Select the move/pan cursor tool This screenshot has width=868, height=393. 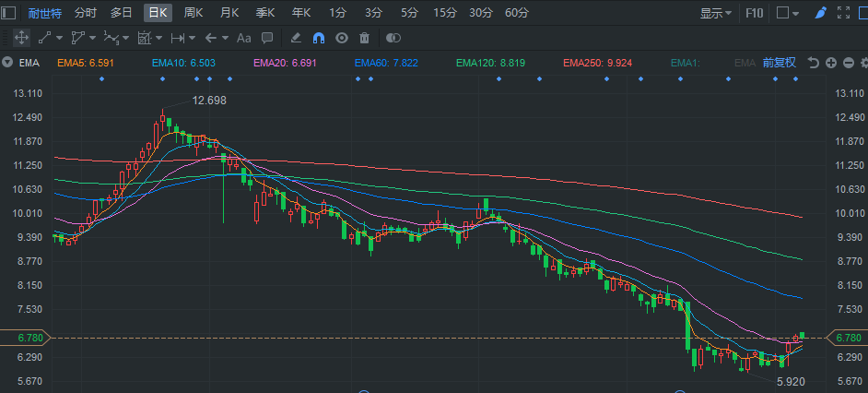click(21, 38)
